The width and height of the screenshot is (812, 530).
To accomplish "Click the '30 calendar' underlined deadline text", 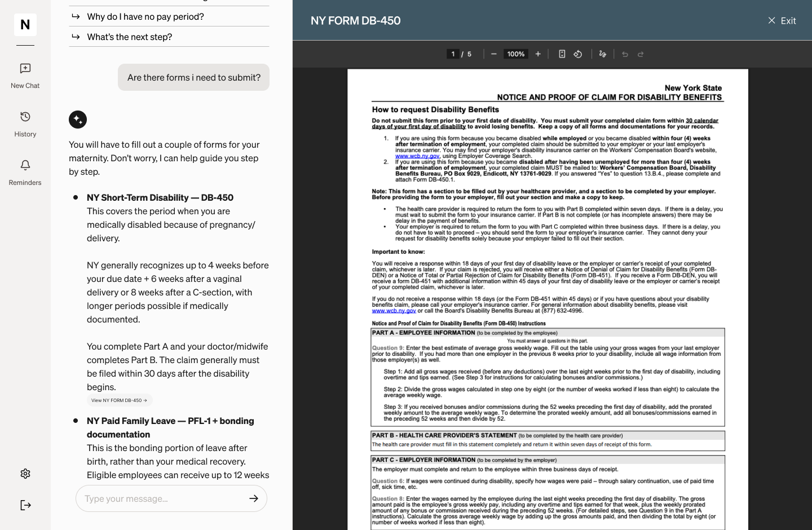I will [x=702, y=121].
